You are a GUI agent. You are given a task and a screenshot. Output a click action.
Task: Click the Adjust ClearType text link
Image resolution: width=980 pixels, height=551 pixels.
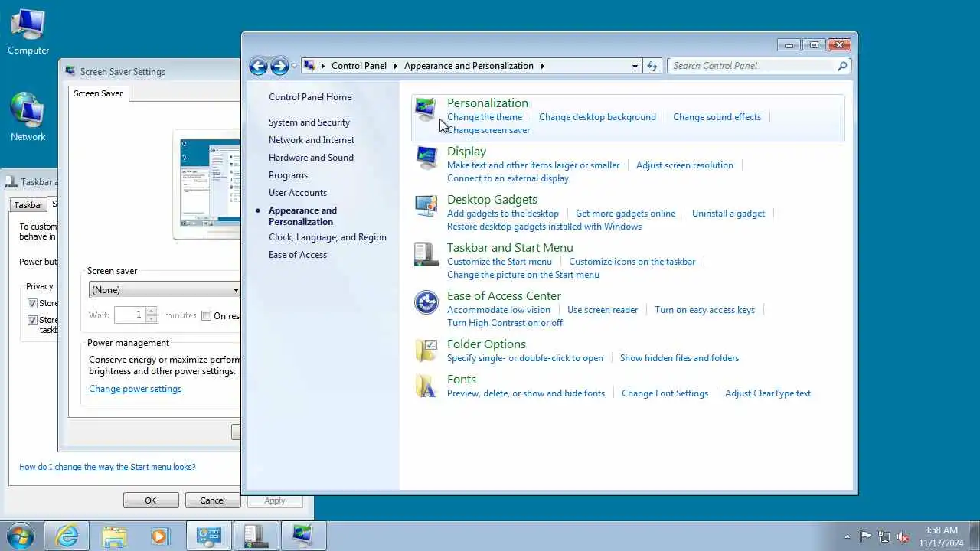[x=768, y=393]
